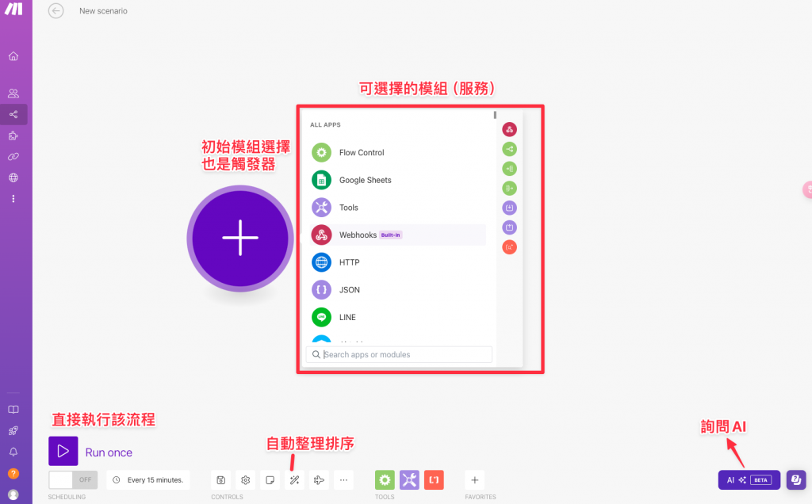Viewport: 812px width, 504px height.
Task: Open the three-dot More menu in sidebar
Action: coord(13,199)
